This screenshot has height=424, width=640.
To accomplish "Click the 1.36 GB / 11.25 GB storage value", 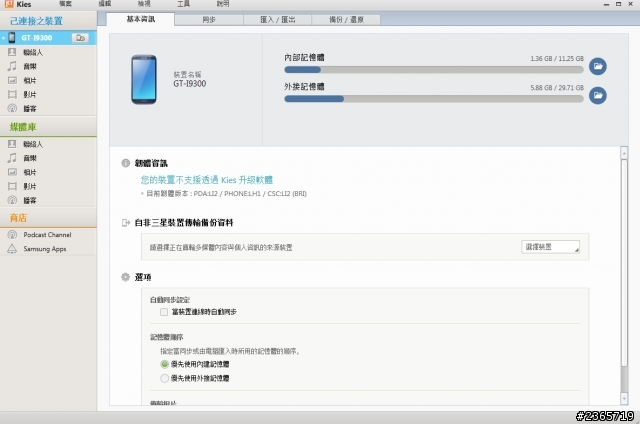I will [x=557, y=59].
